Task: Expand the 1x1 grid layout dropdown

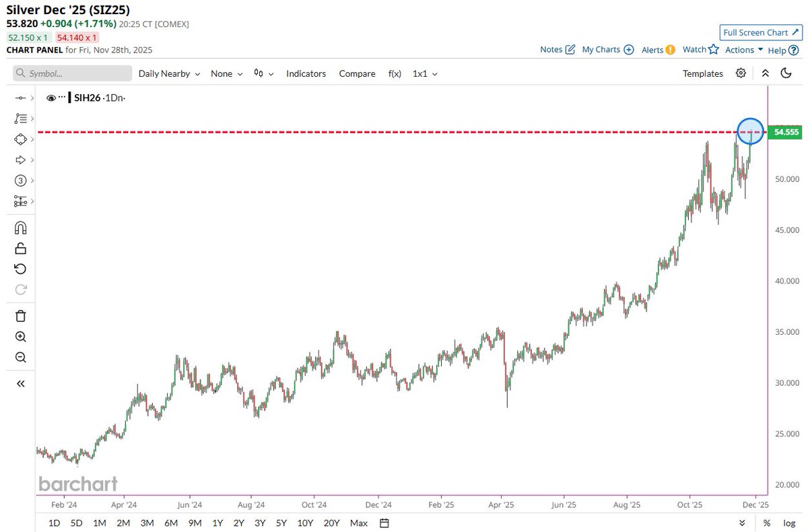Action: 425,73
